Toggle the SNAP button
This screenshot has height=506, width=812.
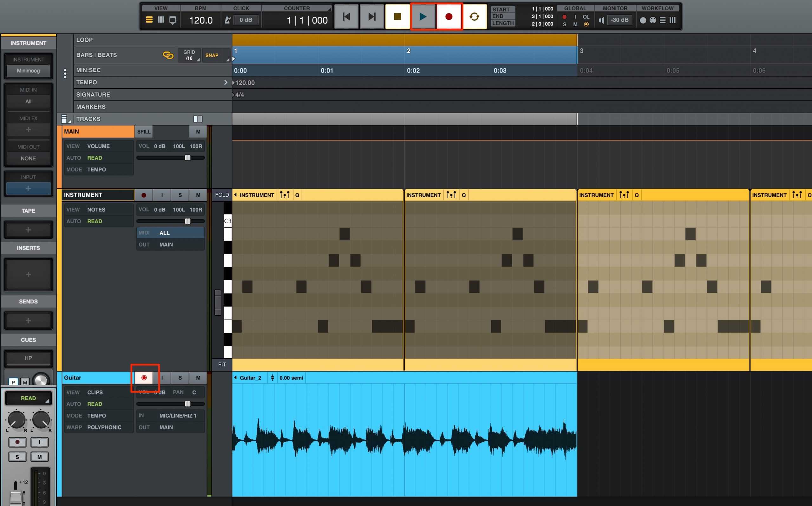tap(212, 55)
